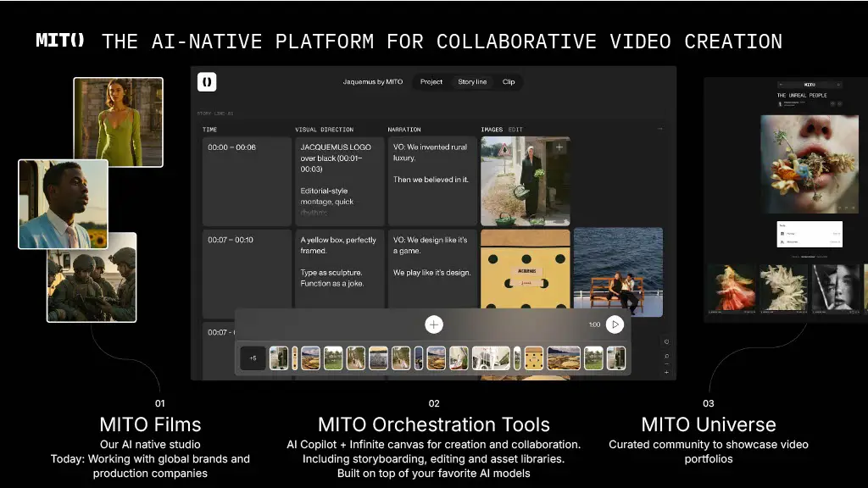Add image using plus on first storyboard photo
Screen dimensions: 868x488
click(559, 147)
